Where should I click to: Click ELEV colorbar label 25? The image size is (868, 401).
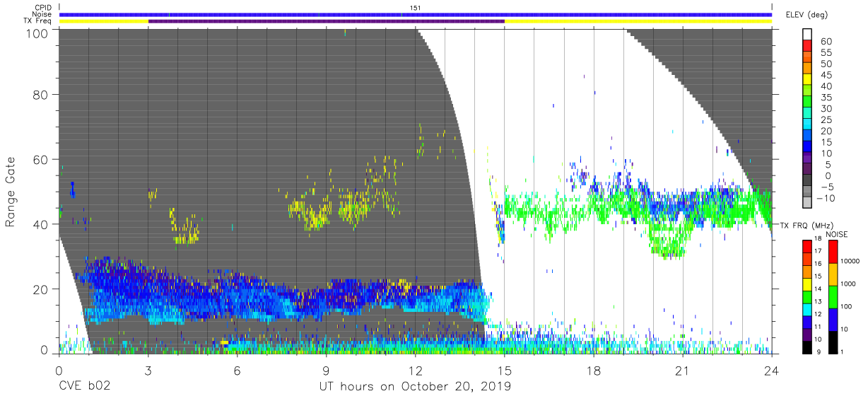click(825, 120)
